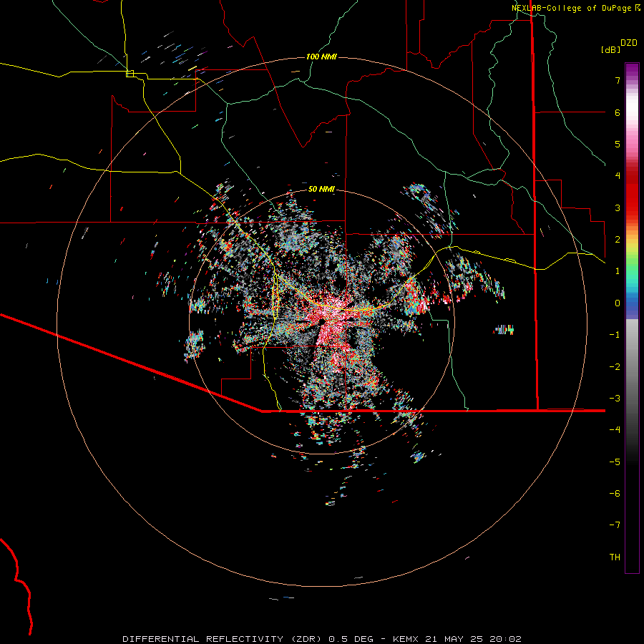Viewport: 644px width, 644px height.
Task: Click the Differential Reflectivity product caption
Action: pyautogui.click(x=321, y=639)
